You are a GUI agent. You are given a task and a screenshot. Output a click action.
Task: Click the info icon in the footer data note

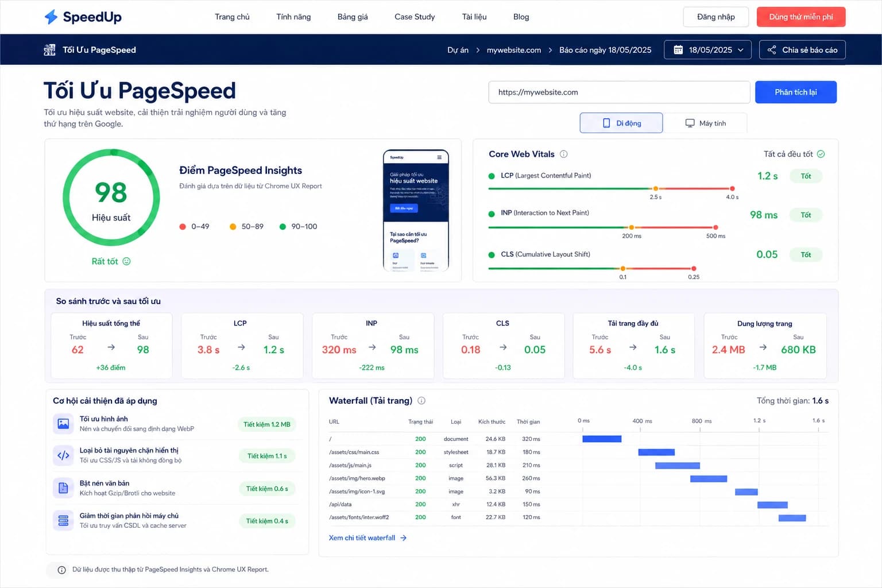point(61,570)
